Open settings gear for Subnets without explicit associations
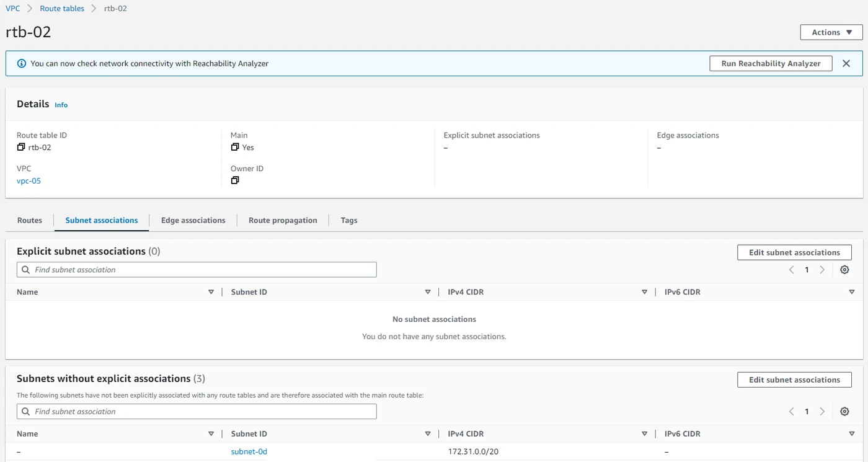 pyautogui.click(x=844, y=411)
